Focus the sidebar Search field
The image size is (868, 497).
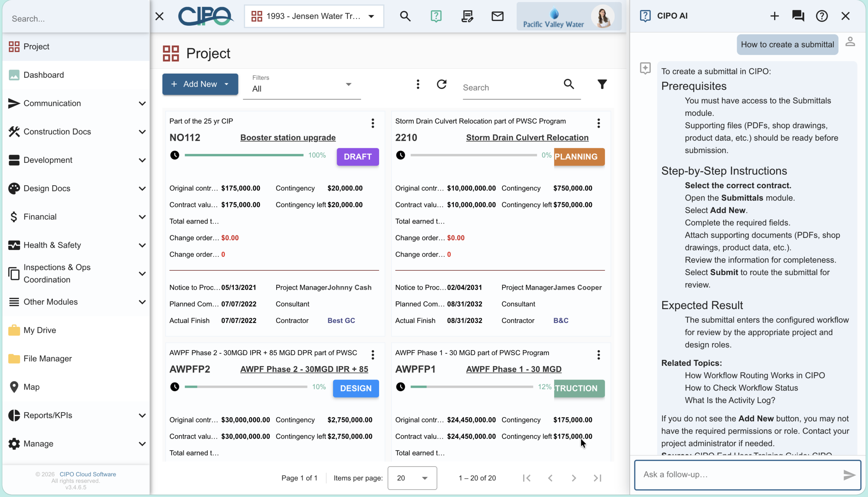point(76,18)
